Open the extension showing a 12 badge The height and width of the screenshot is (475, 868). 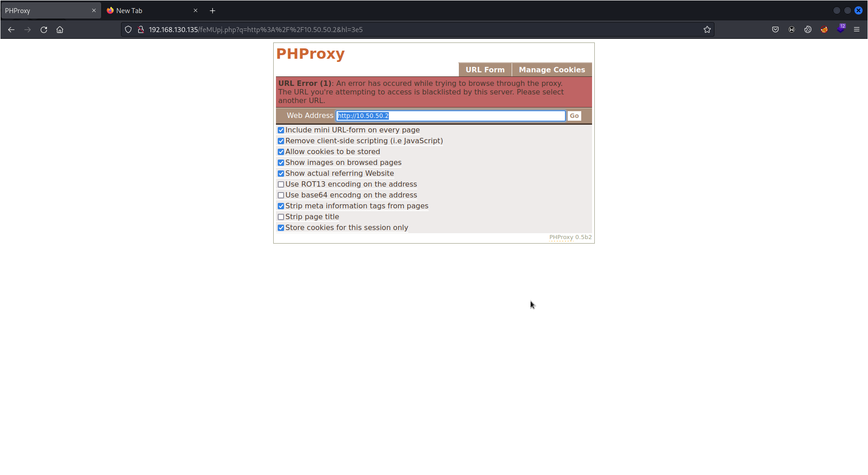(x=841, y=30)
